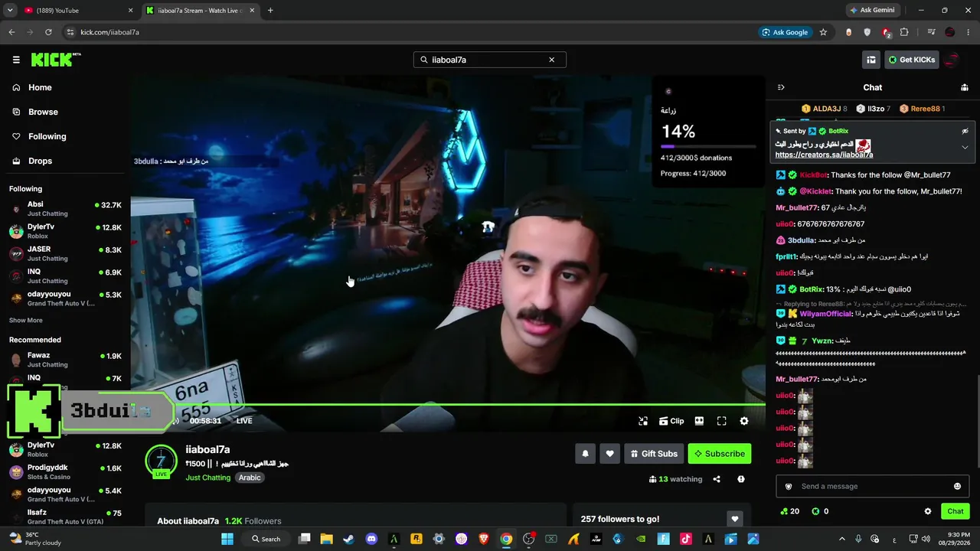Open JASER channel from Following
Viewport: 980px width, 551px height.
(65, 253)
